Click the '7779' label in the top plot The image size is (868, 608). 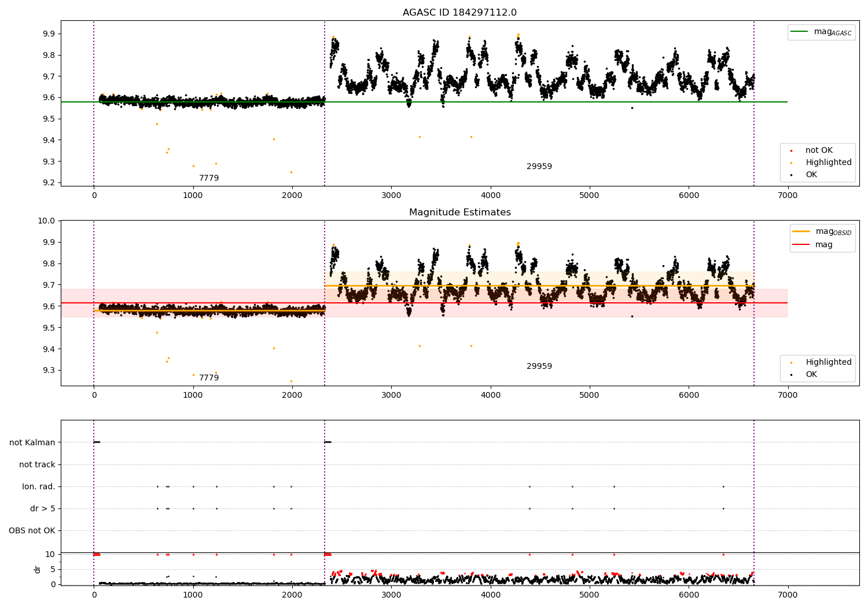(x=209, y=178)
